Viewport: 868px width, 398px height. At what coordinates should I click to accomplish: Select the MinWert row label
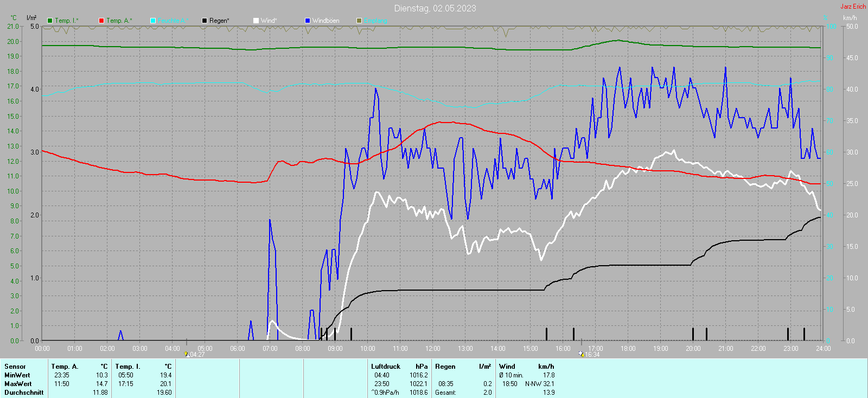pos(17,375)
